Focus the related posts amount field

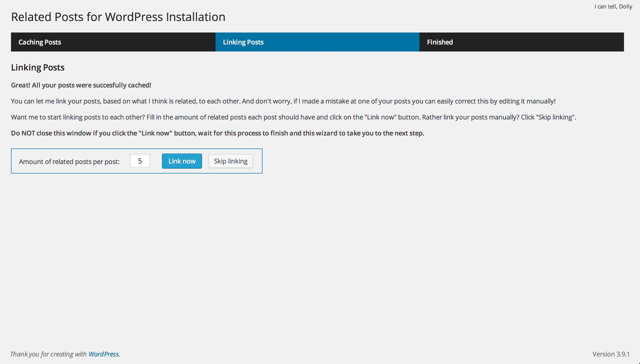(x=140, y=161)
